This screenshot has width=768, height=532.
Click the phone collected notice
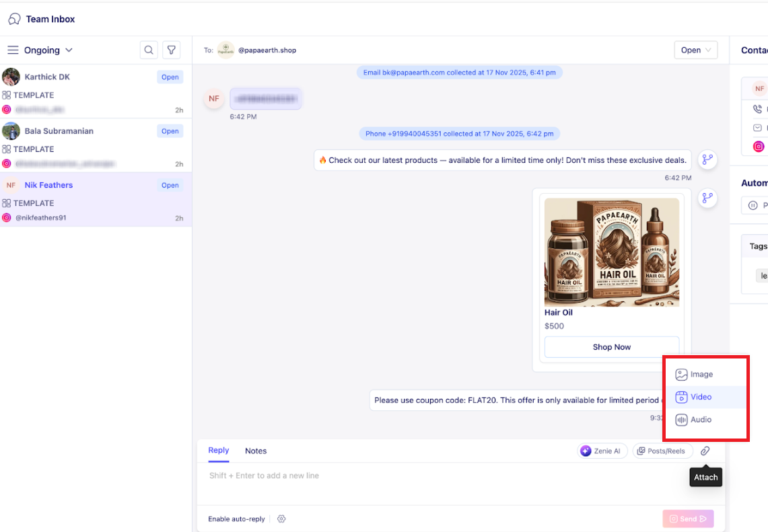(x=460, y=134)
